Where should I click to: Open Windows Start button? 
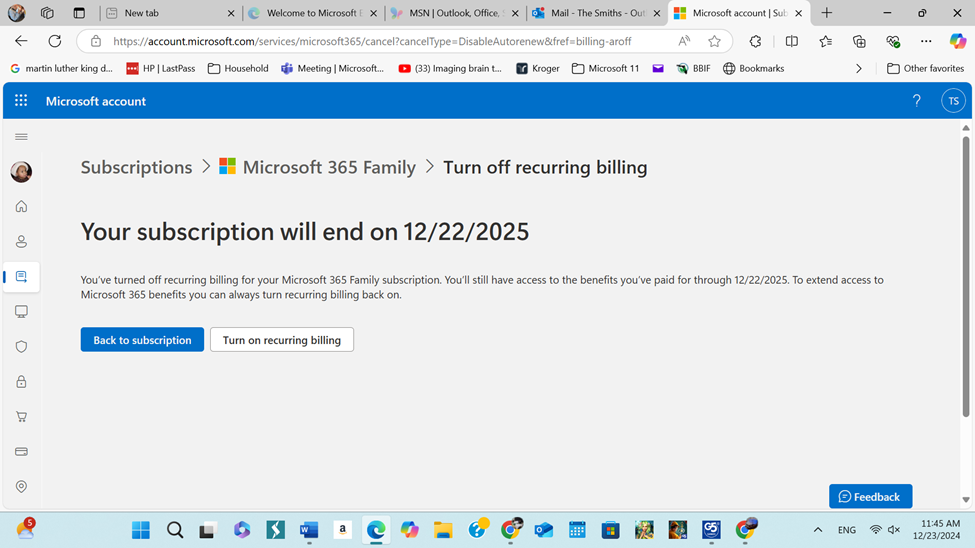click(x=141, y=530)
